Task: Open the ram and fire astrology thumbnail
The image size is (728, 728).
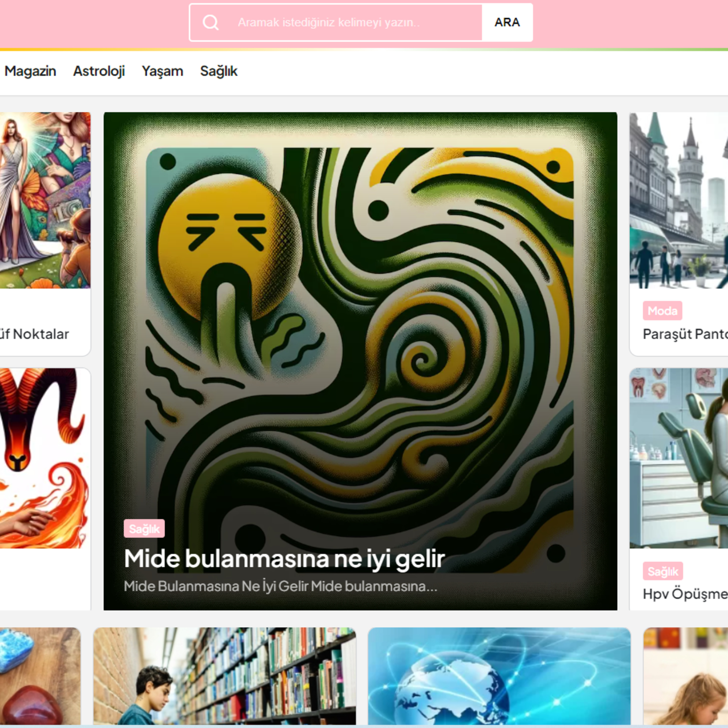Action: pyautogui.click(x=45, y=458)
